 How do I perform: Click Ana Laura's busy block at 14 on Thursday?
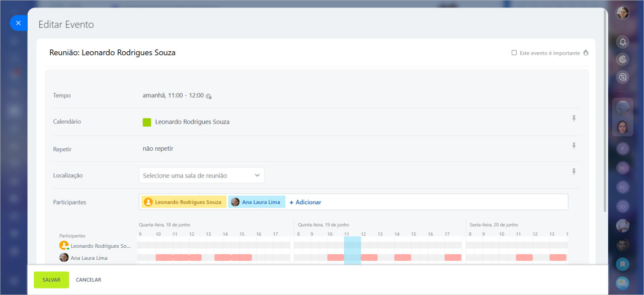(x=403, y=257)
